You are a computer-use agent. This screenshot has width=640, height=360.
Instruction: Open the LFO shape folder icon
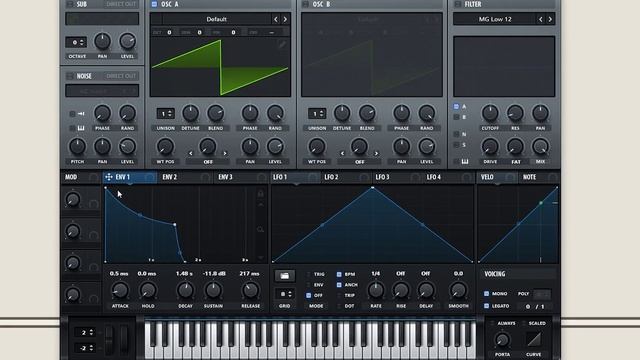284,276
